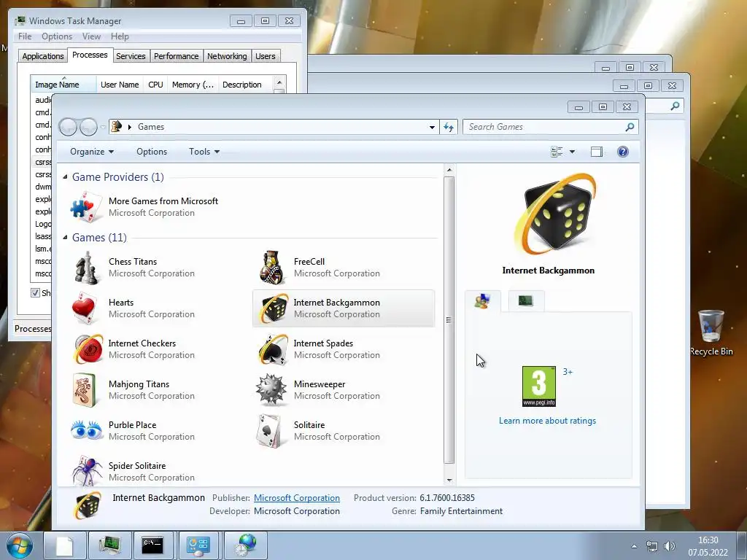
Task: Select the Internet Checkers icon
Action: click(87, 349)
